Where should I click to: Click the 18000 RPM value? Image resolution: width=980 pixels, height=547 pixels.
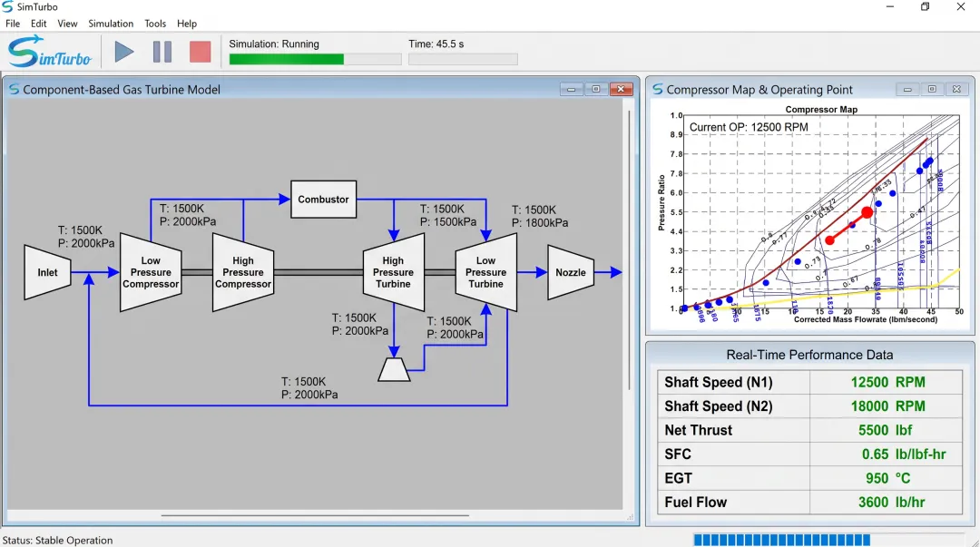click(x=887, y=406)
